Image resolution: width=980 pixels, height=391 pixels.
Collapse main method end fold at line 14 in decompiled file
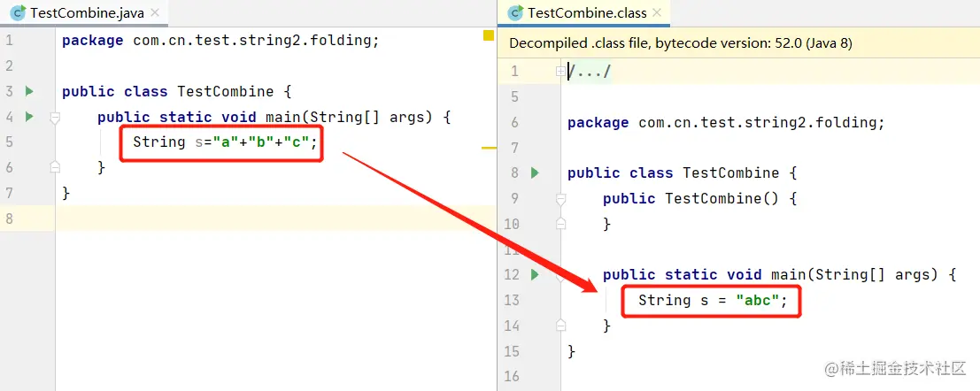[x=560, y=325]
